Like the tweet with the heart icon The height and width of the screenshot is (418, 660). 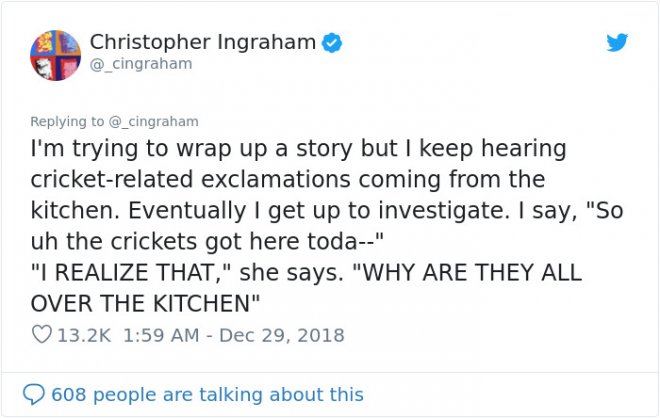tap(42, 335)
